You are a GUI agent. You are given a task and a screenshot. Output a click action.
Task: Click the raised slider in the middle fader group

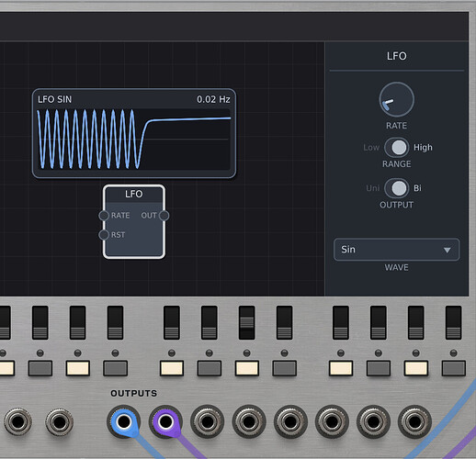click(x=247, y=322)
